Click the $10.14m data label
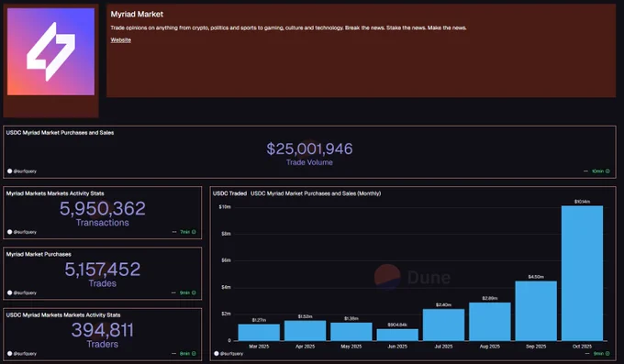Viewport: 624px width, 364px height. coord(582,202)
